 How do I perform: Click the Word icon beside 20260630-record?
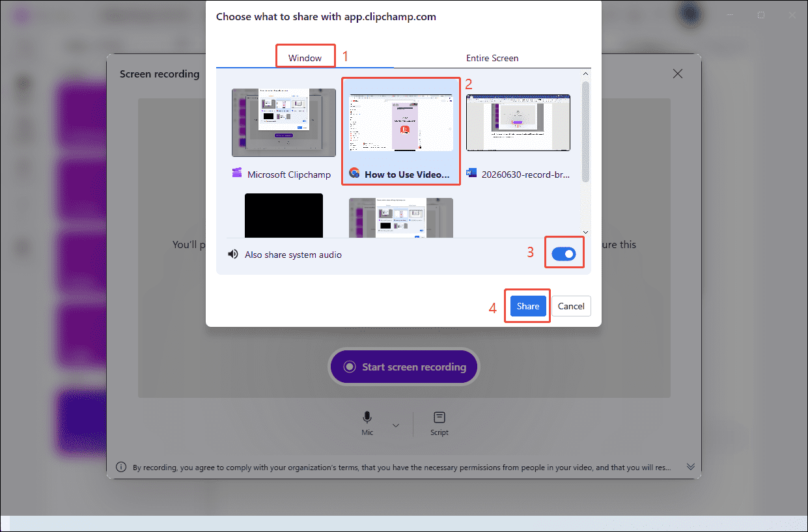click(x=471, y=174)
